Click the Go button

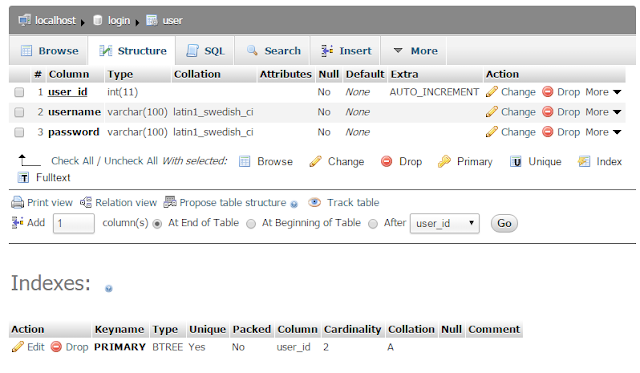pos(504,223)
